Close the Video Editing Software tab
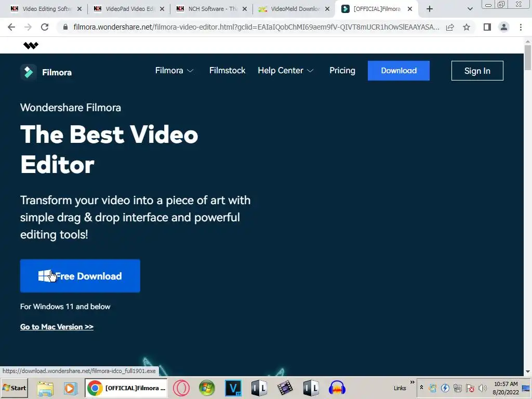This screenshot has height=399, width=532. click(x=79, y=9)
